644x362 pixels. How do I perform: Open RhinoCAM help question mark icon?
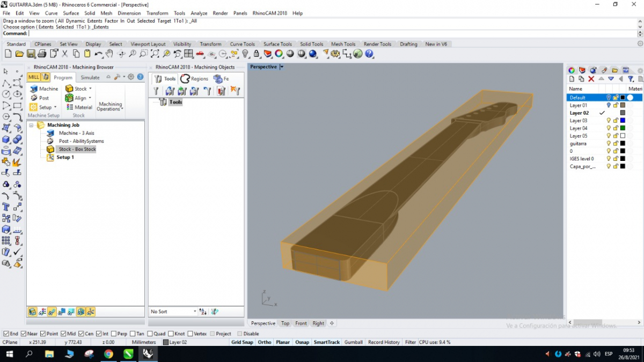[x=140, y=77]
